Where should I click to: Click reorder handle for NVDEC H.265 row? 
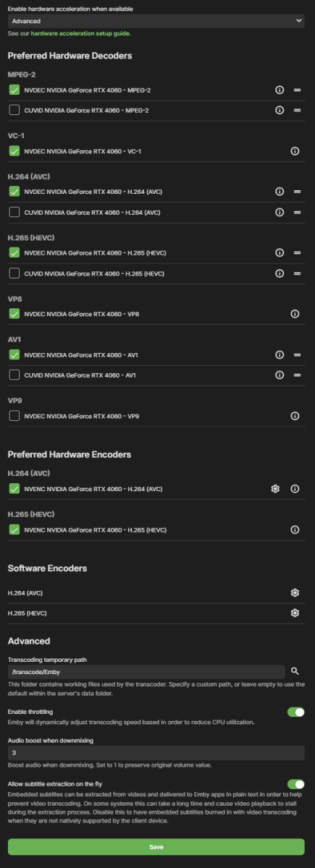point(297,253)
